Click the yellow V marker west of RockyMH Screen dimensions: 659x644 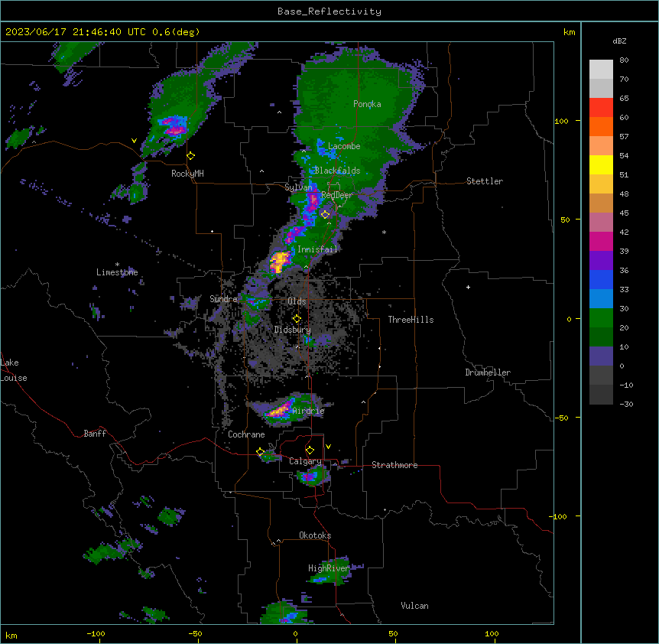coord(134,141)
